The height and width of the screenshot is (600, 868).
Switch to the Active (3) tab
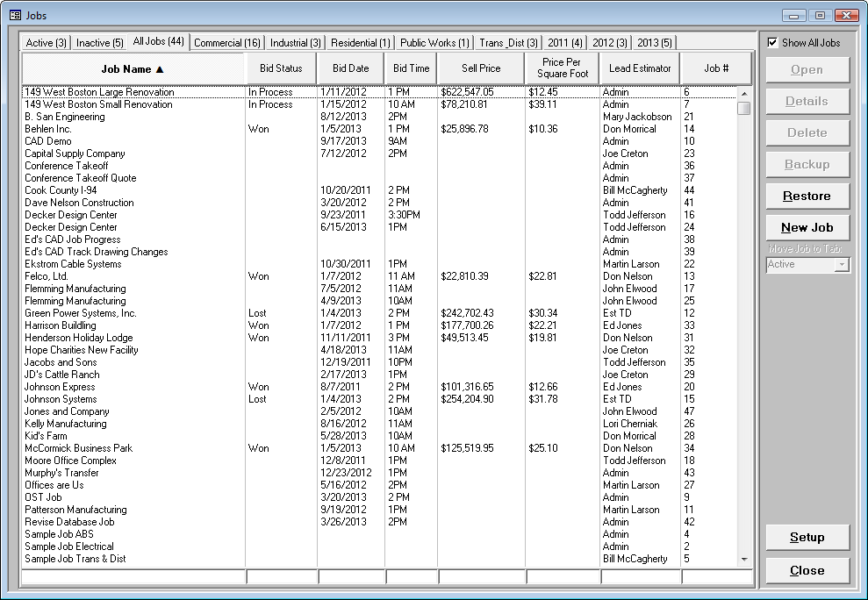pos(46,43)
